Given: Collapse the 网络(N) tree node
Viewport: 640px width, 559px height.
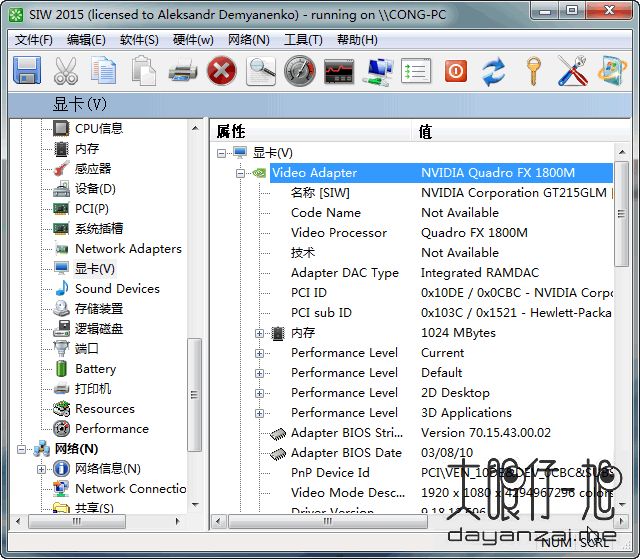Looking at the screenshot, I should [22, 449].
